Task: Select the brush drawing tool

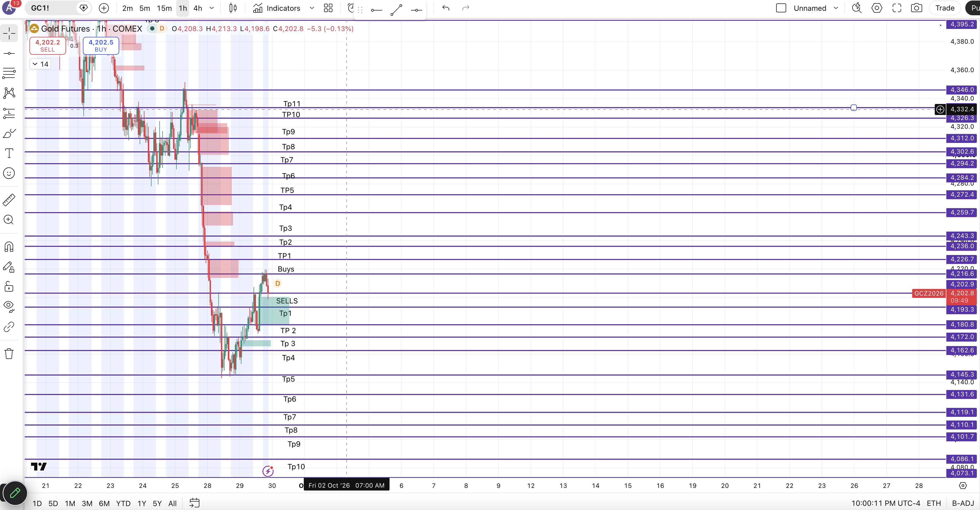Action: click(x=9, y=133)
